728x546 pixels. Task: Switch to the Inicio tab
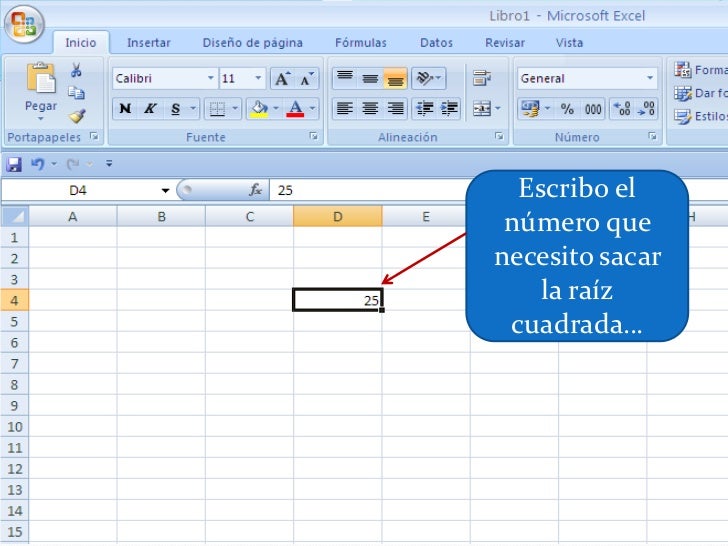click(81, 43)
